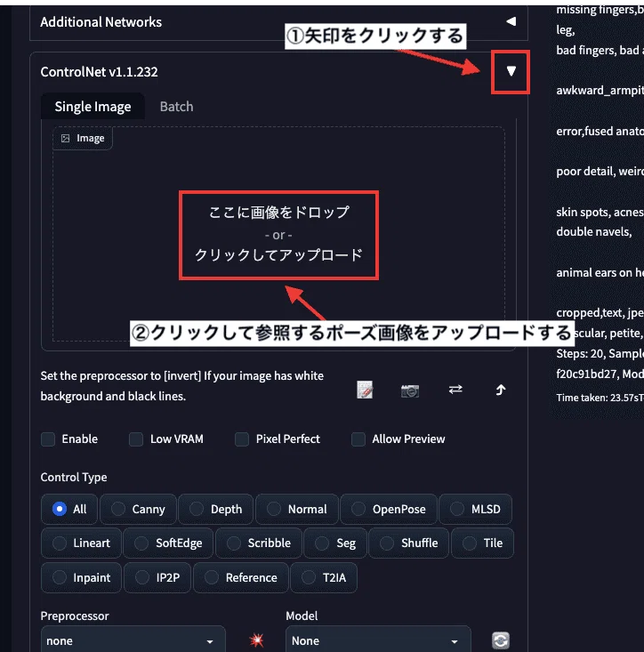The image size is (644, 652).
Task: Select the All control type
Action: pos(69,509)
